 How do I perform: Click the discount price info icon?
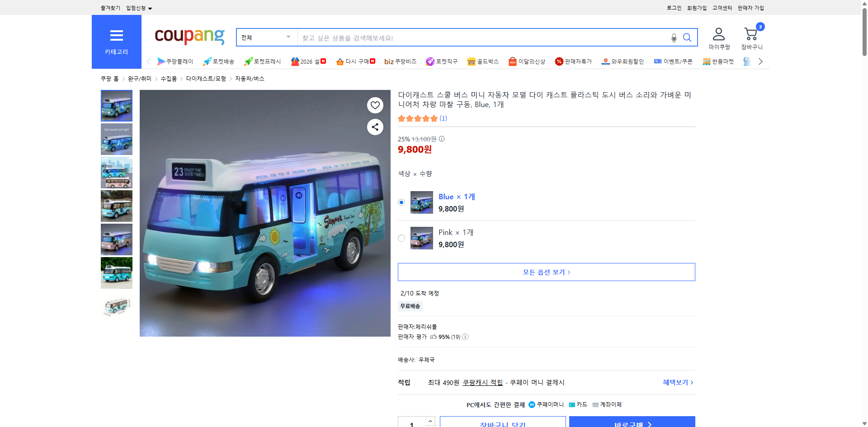pyautogui.click(x=441, y=139)
